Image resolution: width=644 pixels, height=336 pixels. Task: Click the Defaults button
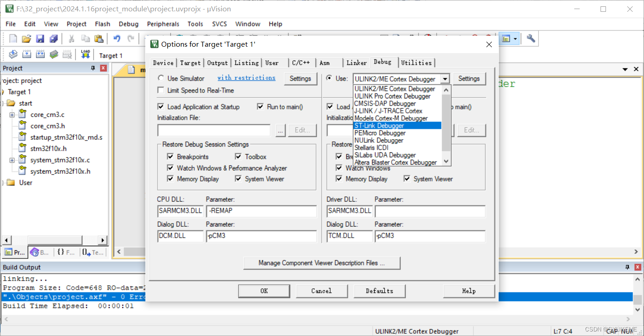(x=380, y=291)
